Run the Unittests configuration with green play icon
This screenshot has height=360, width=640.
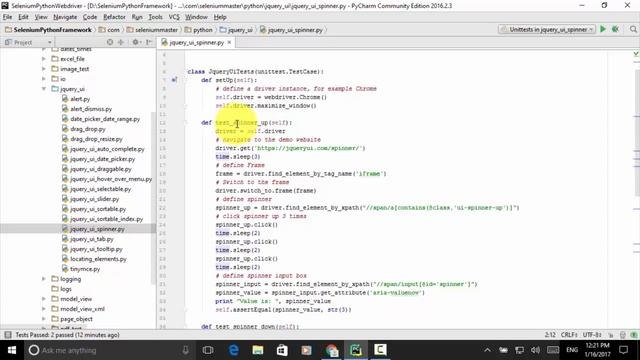tap(603, 29)
